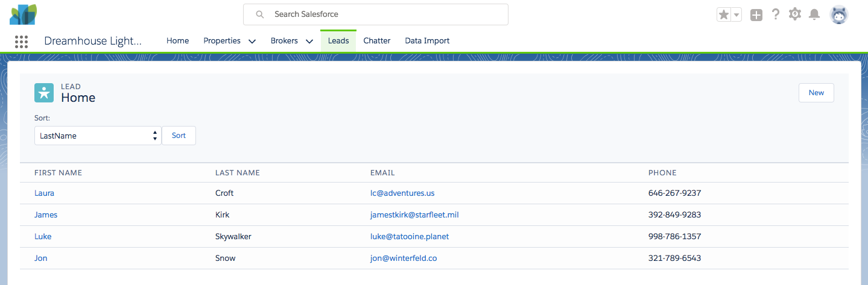The height and width of the screenshot is (285, 868).
Task: Click email jon@winterfeld.co
Action: (x=404, y=258)
